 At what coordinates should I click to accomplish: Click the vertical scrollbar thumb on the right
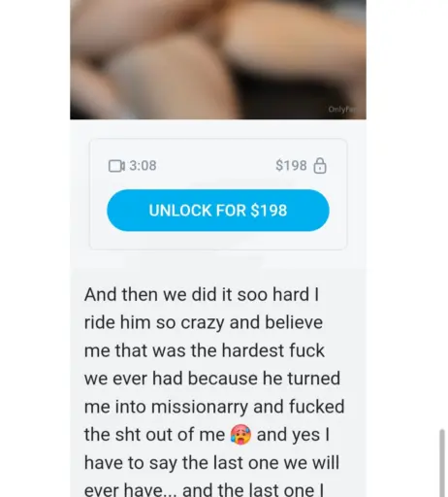coord(442,463)
